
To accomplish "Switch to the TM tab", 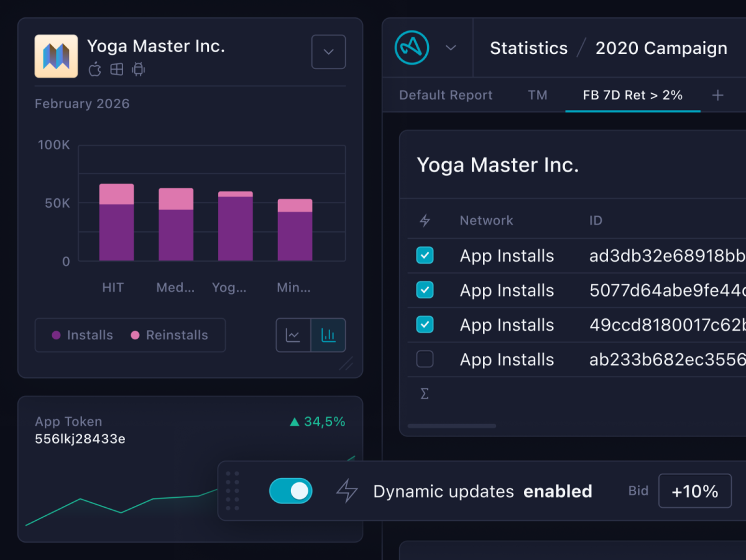I will 538,95.
